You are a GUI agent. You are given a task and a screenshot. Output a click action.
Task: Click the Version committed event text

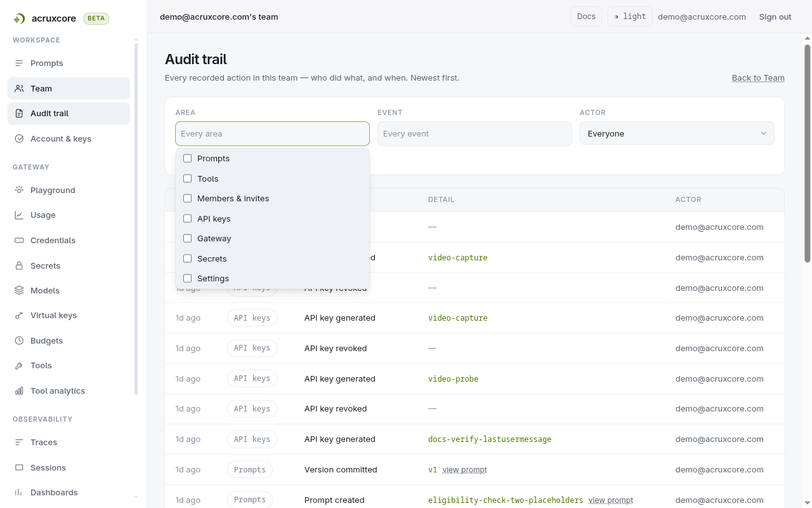341,470
